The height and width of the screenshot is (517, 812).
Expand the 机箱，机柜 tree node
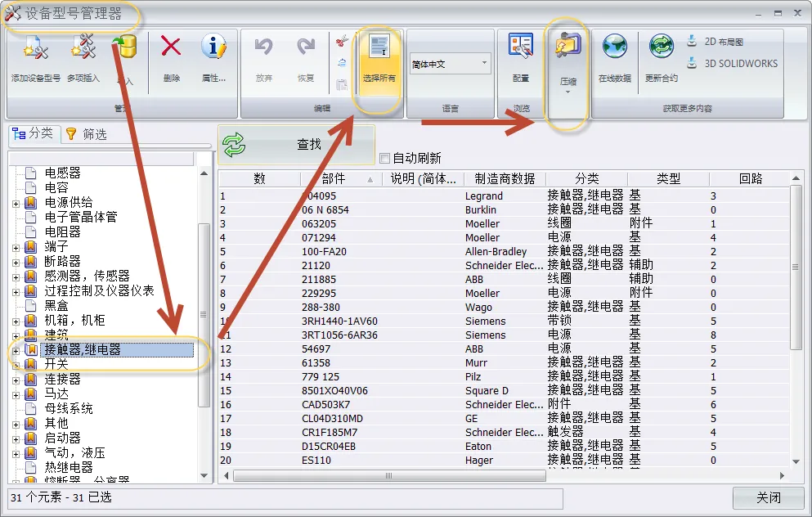(16, 321)
